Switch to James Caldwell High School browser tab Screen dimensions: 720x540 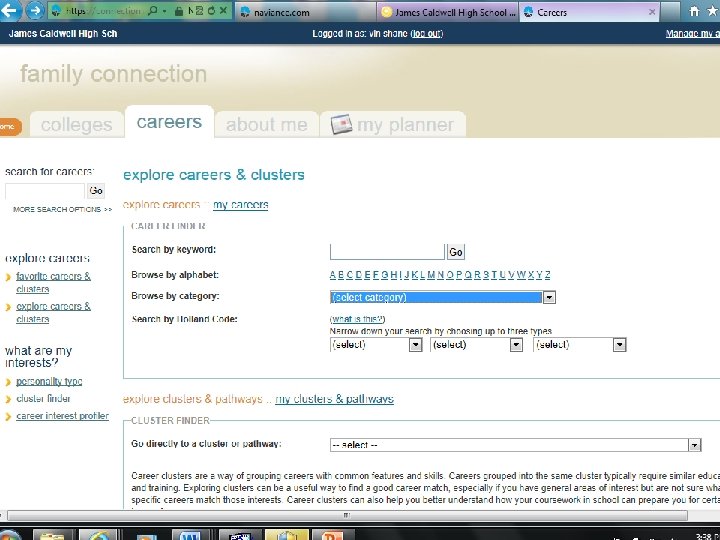tap(448, 12)
